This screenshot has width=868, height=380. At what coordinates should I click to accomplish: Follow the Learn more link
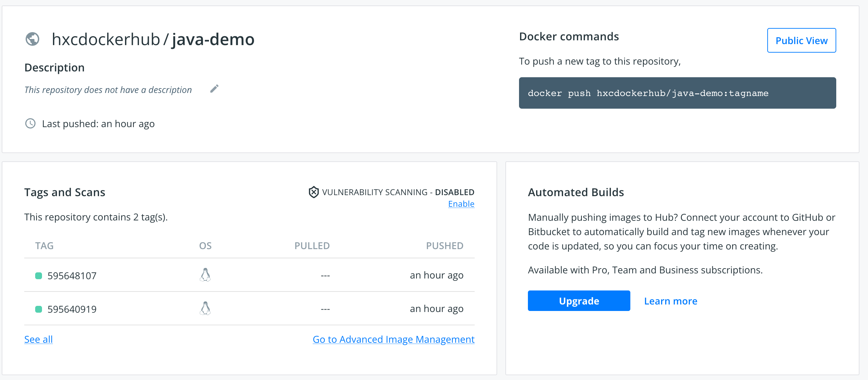coord(670,301)
